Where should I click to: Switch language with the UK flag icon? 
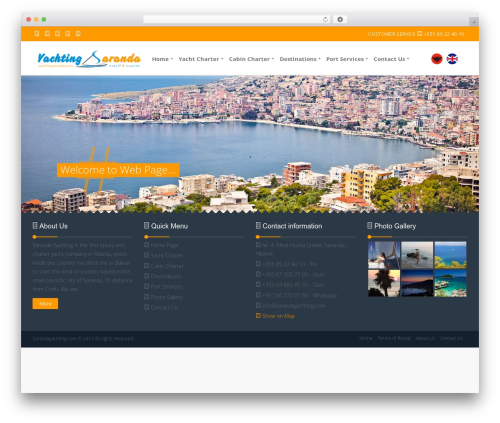[x=452, y=59]
